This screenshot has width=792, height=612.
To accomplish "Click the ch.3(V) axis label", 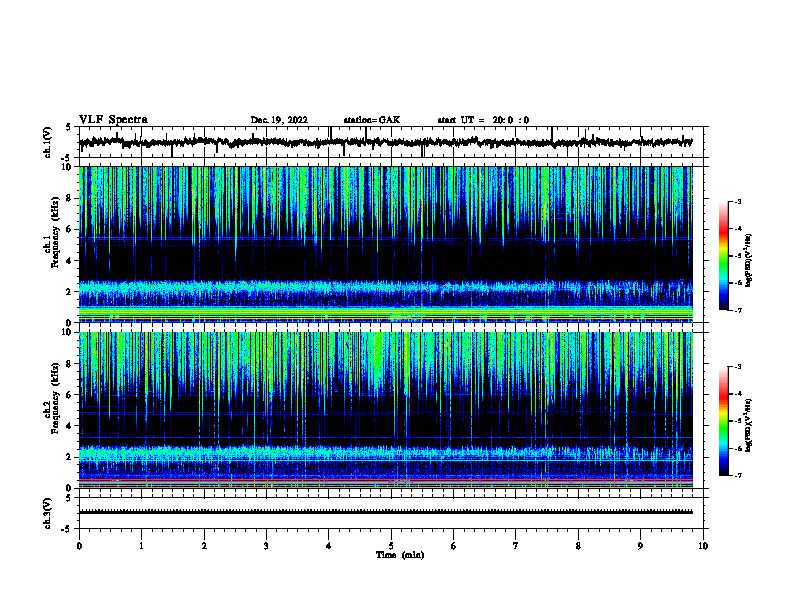I will [x=48, y=513].
